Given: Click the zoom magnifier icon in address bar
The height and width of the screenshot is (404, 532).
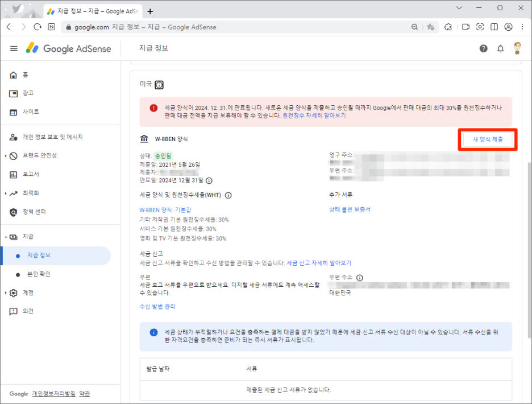Looking at the screenshot, I should click(414, 27).
